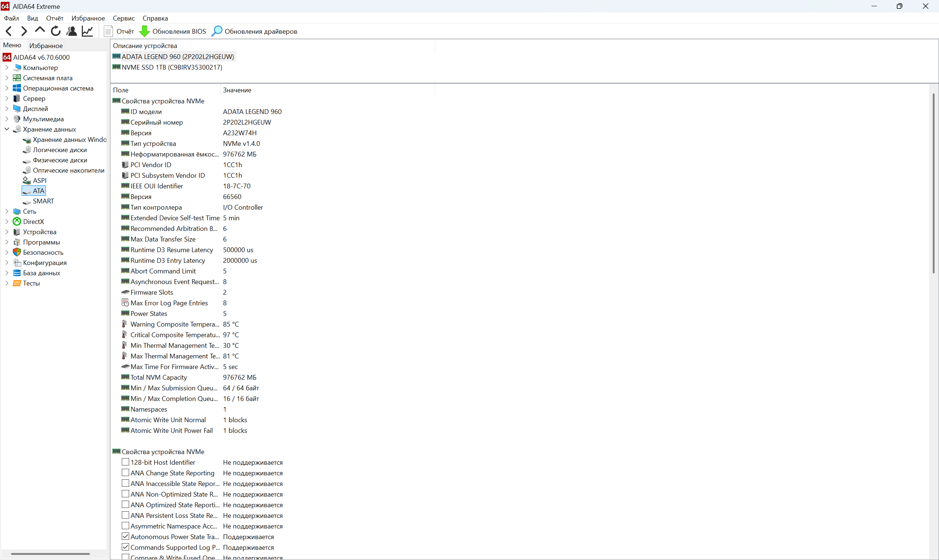
Task: Click the Forward navigation arrow
Action: point(24,31)
